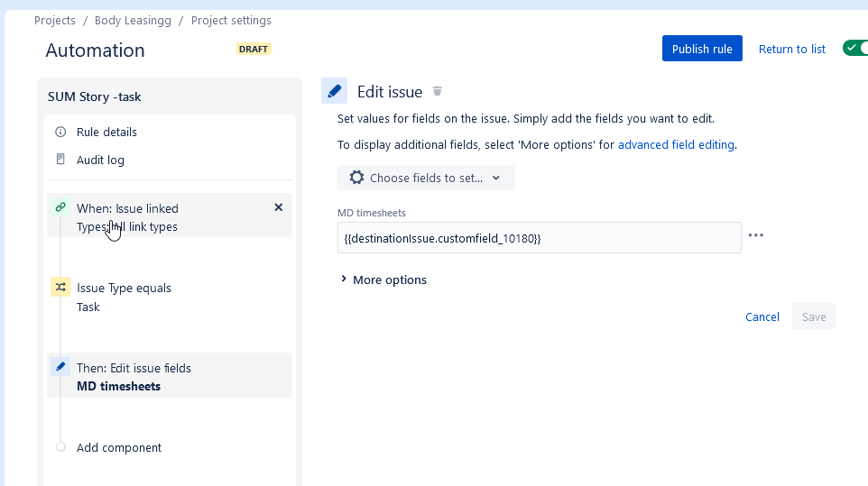Select the Then: Edit issue fields action

[x=170, y=375]
